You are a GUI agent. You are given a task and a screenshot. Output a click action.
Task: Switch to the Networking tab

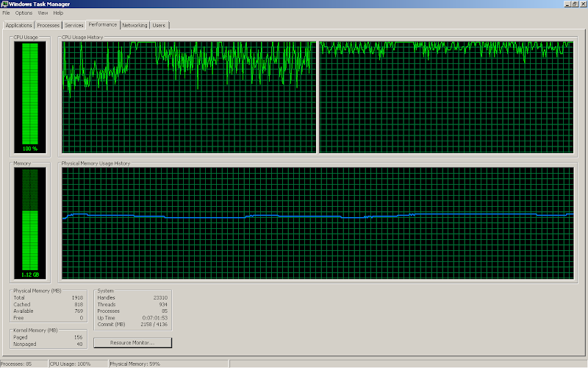(135, 25)
